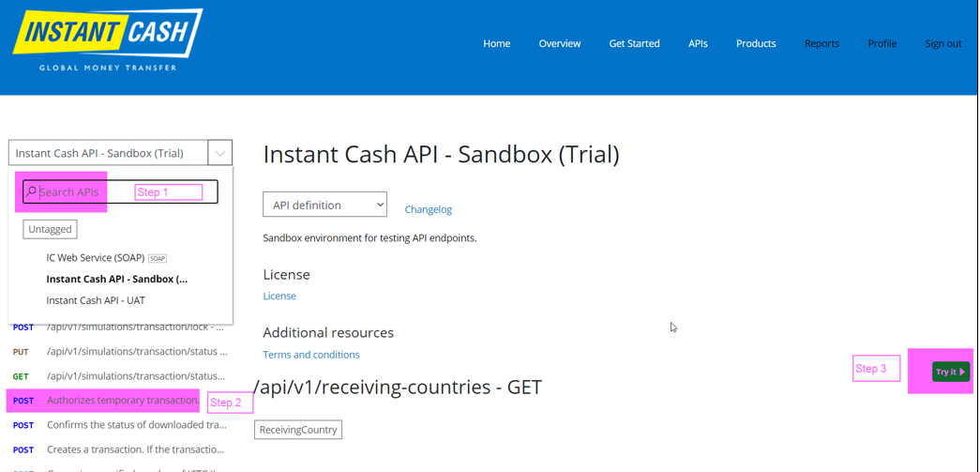Click the search magnifier icon
Screen dimensions: 980x472
[x=31, y=192]
